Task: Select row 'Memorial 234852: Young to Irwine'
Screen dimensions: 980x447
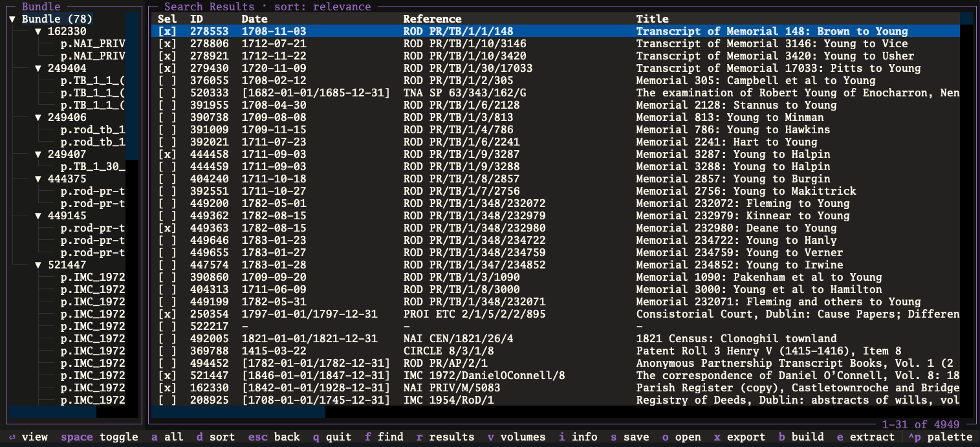Action: [555, 265]
